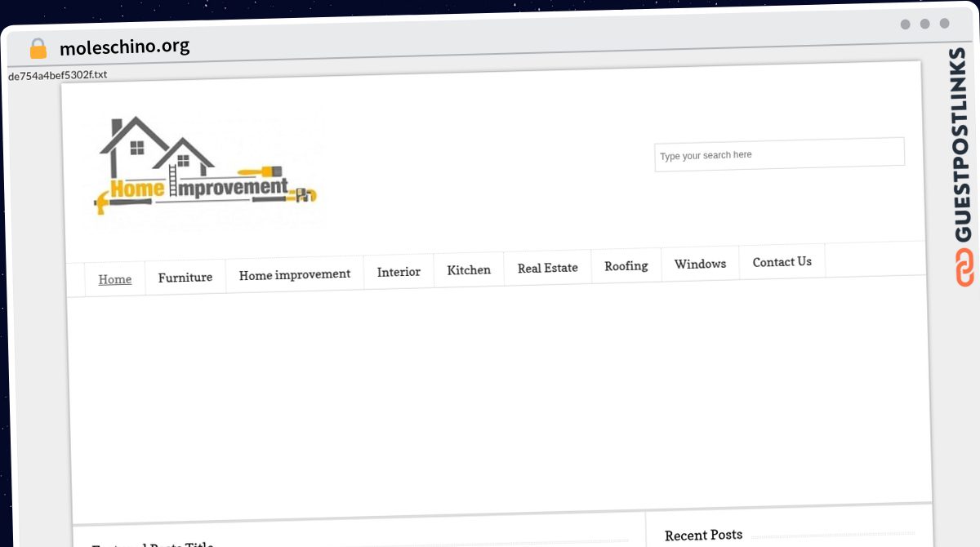Go to the Home improvement category
This screenshot has width=980, height=547.
pos(295,274)
